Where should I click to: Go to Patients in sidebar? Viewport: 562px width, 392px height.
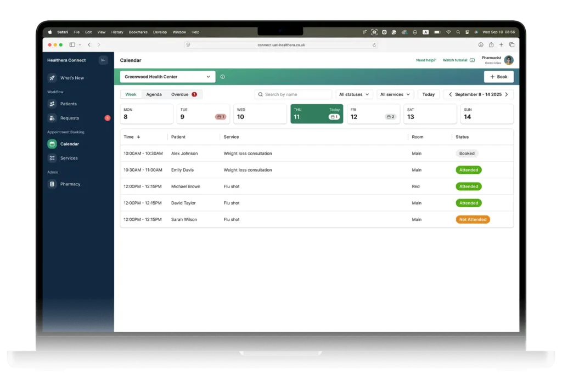[x=68, y=104]
